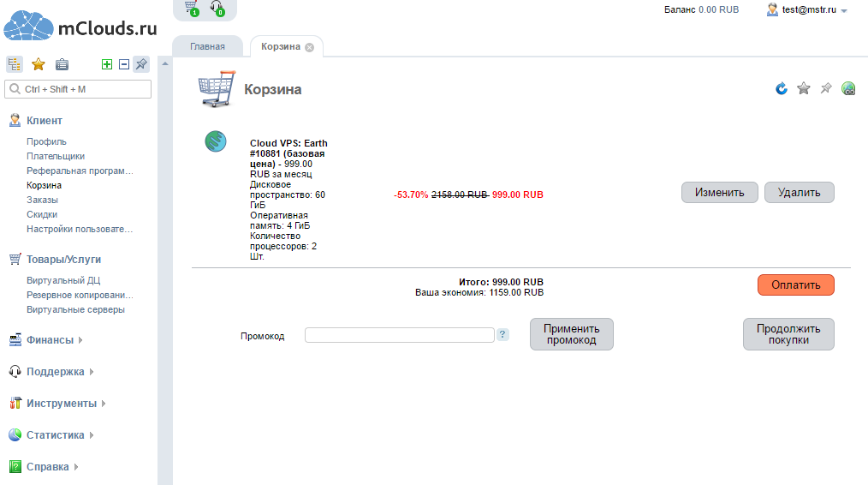Screen dimensions: 868x485
Task: Click Продолжить покупки button
Action: tap(788, 334)
